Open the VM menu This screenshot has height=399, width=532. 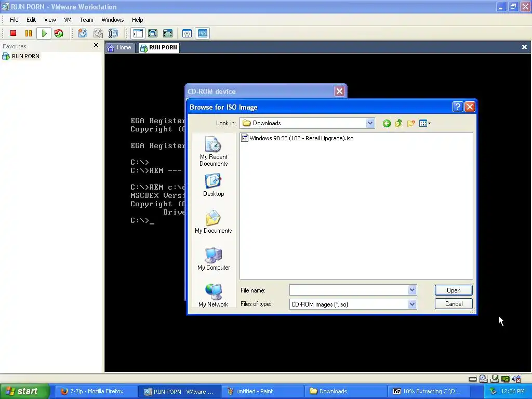coord(68,20)
